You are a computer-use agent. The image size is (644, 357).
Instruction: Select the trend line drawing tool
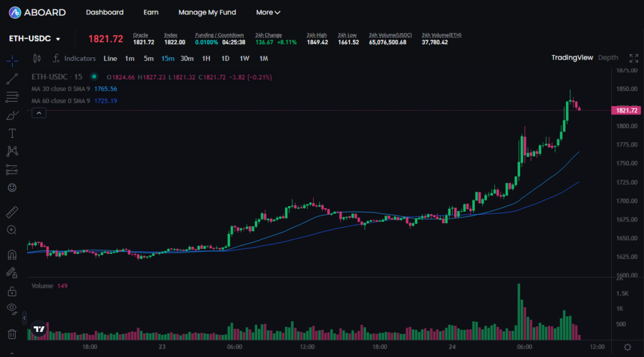pos(12,79)
